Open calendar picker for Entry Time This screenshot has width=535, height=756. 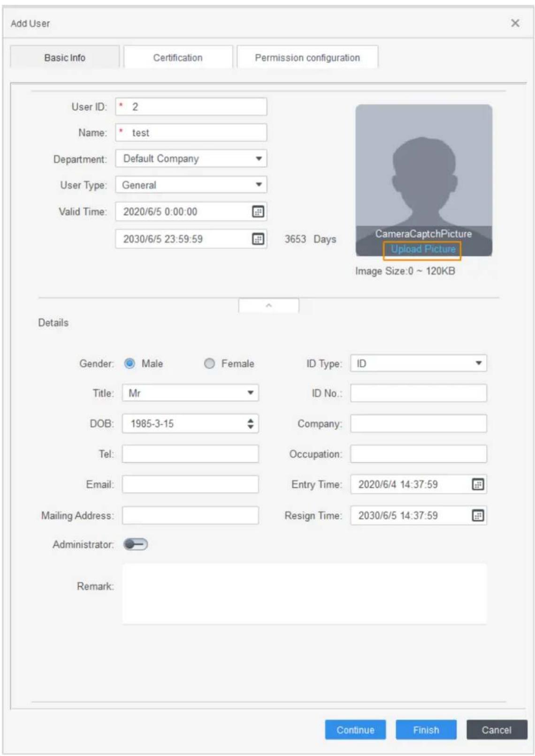tap(477, 484)
